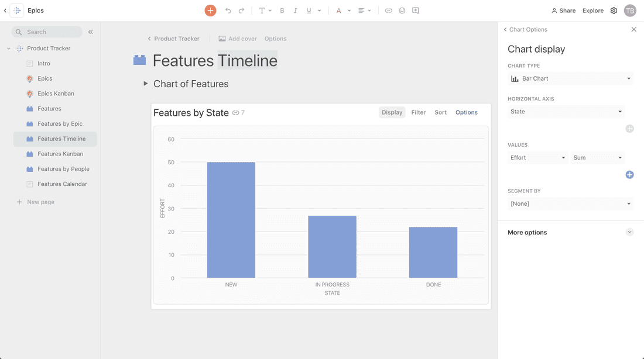
Task: Open the emoji picker icon
Action: point(402,11)
